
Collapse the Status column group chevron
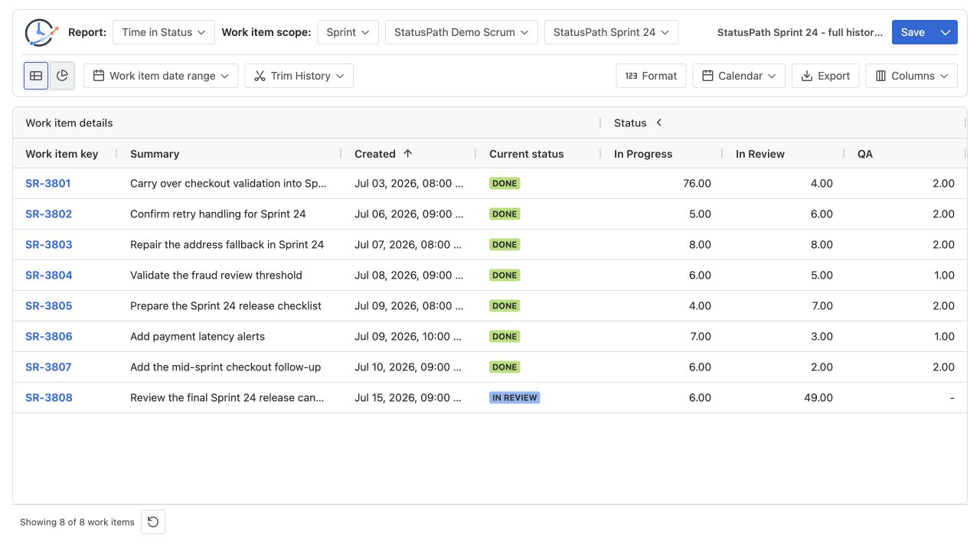coord(658,122)
